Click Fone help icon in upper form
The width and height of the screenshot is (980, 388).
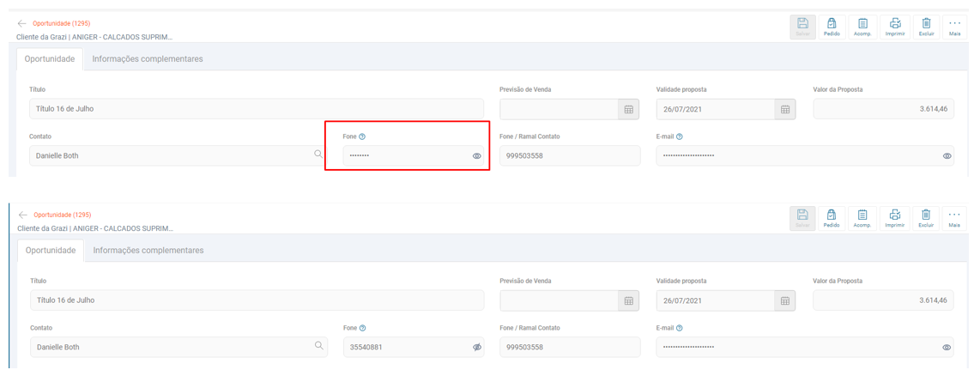(x=362, y=136)
